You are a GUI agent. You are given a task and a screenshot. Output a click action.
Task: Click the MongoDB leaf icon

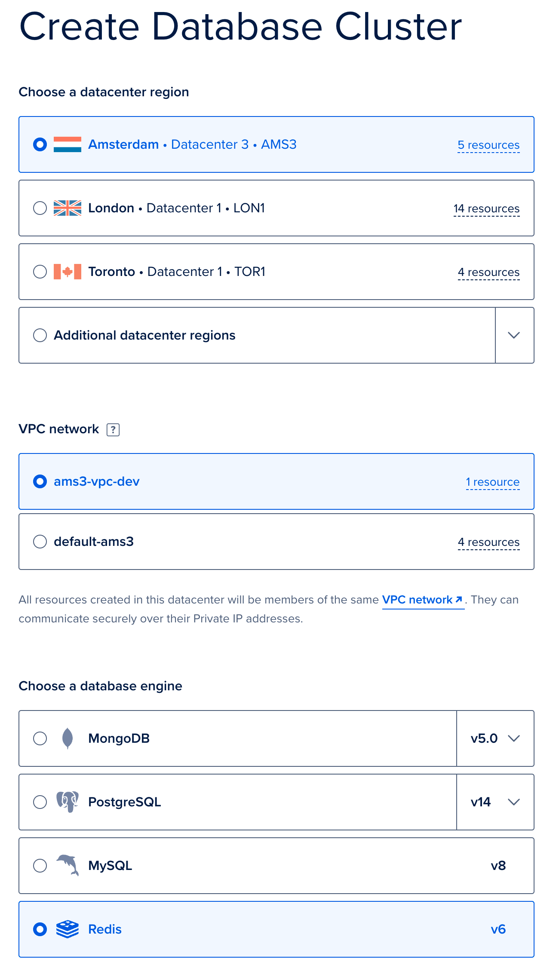click(x=68, y=738)
